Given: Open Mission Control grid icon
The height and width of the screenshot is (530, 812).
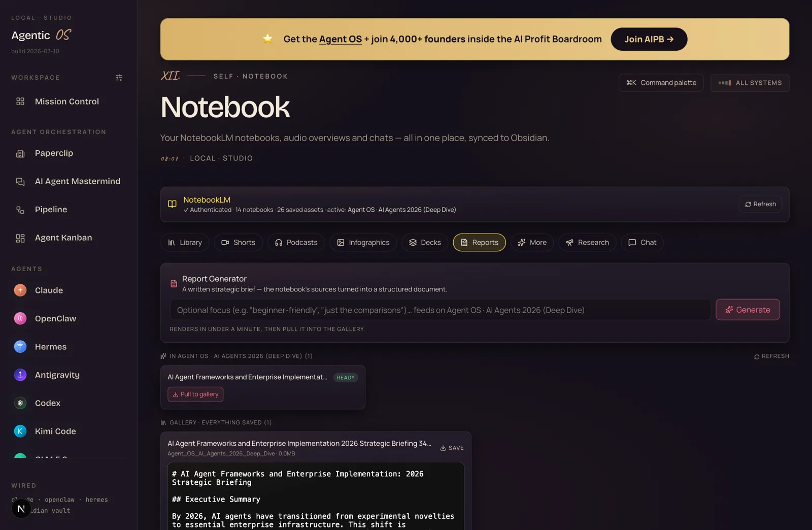Looking at the screenshot, I should click(x=20, y=102).
